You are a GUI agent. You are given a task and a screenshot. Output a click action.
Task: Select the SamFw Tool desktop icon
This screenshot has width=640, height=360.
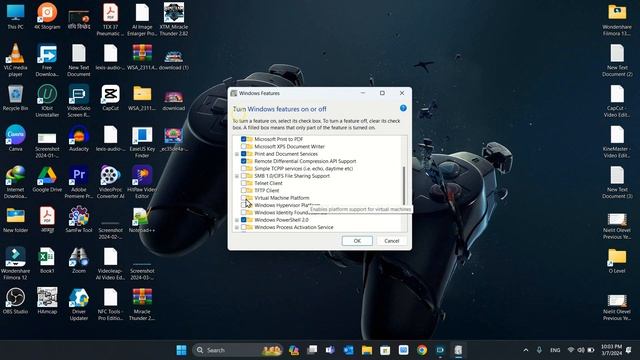coord(79,220)
